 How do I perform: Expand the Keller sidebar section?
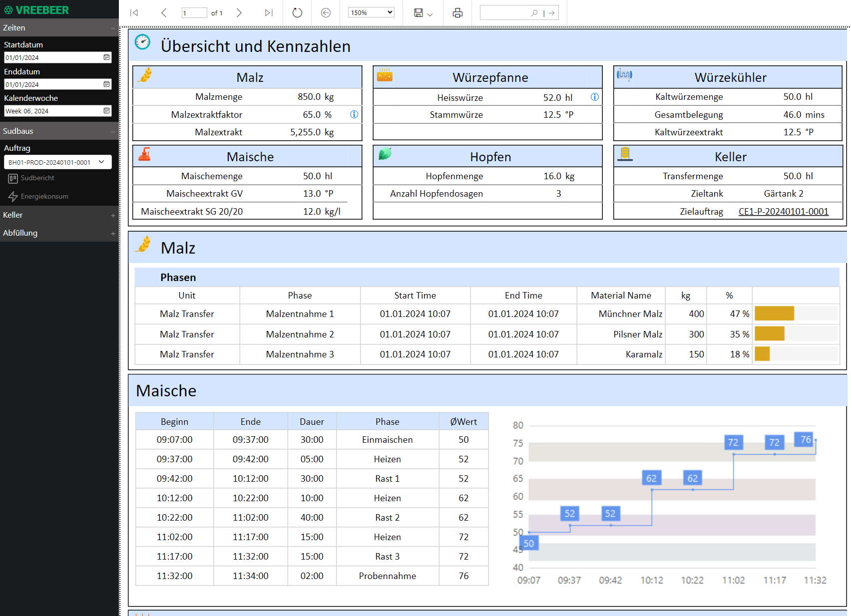[x=113, y=215]
